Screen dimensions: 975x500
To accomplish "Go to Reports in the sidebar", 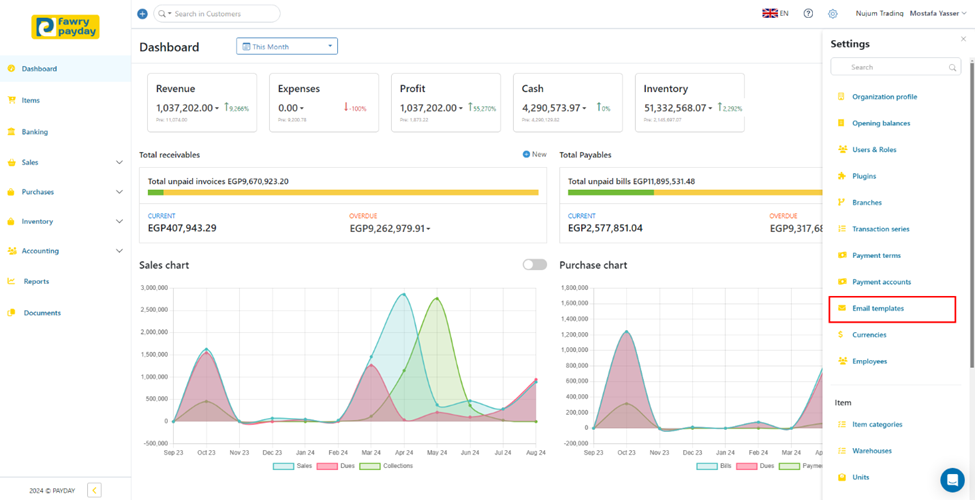I will tap(36, 282).
